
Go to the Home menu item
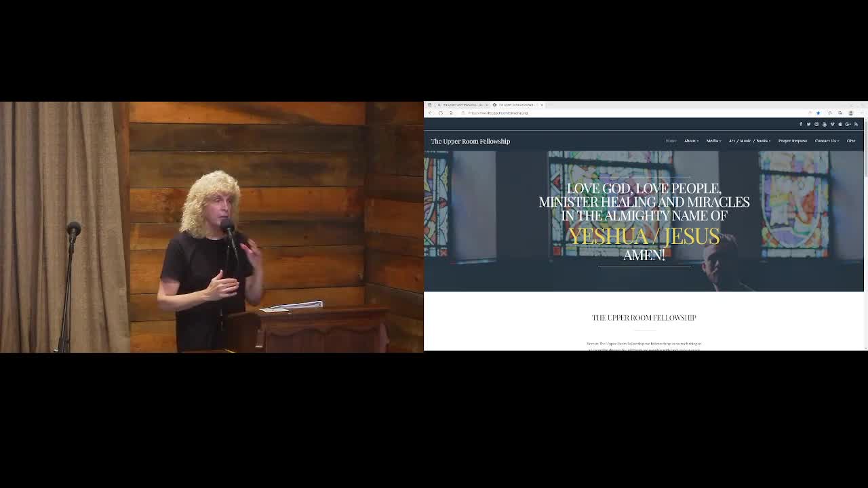click(671, 141)
